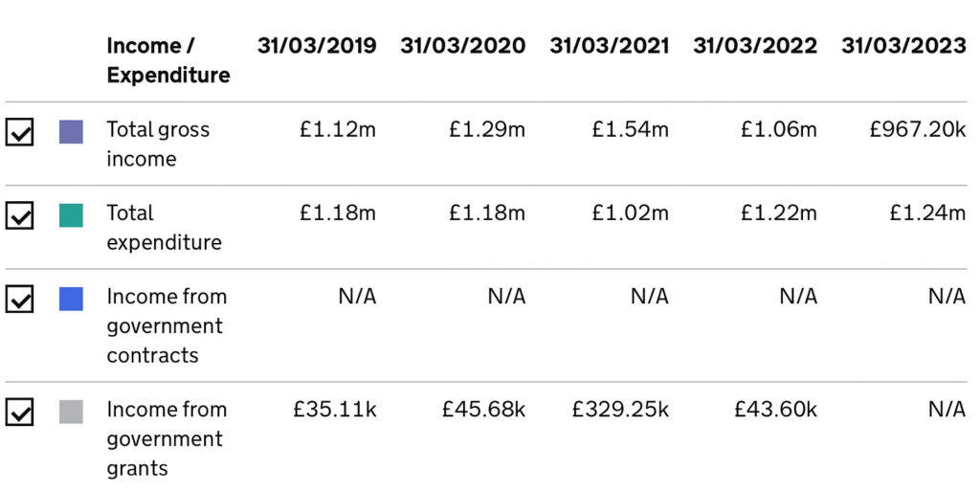Select the 31/03/2023 column header

(903, 46)
